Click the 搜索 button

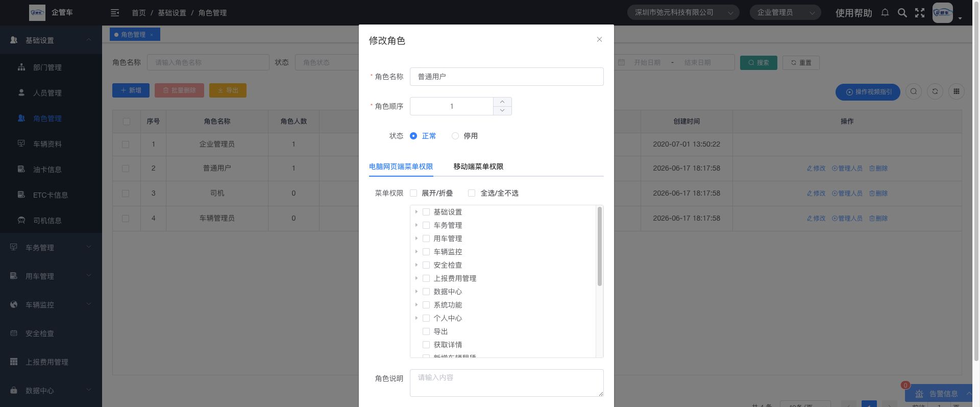(758, 63)
